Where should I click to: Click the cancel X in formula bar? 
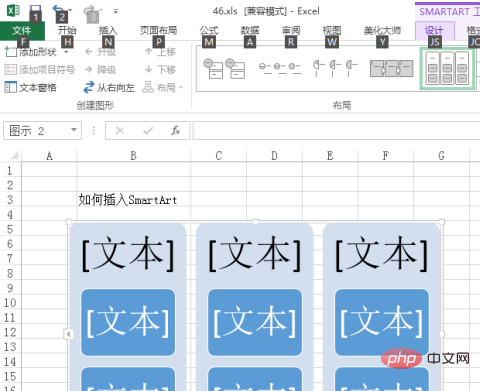pos(120,131)
